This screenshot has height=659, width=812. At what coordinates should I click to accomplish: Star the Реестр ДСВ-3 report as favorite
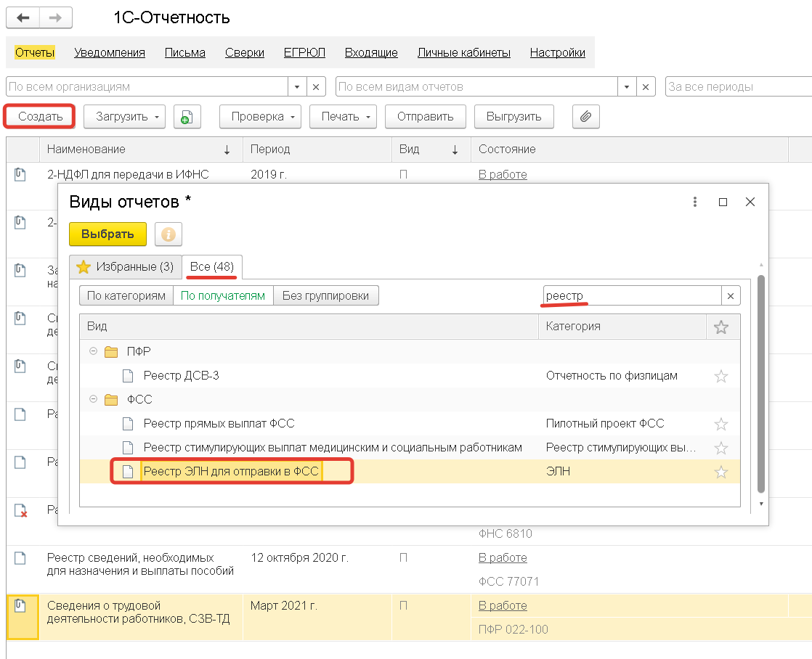click(x=720, y=376)
